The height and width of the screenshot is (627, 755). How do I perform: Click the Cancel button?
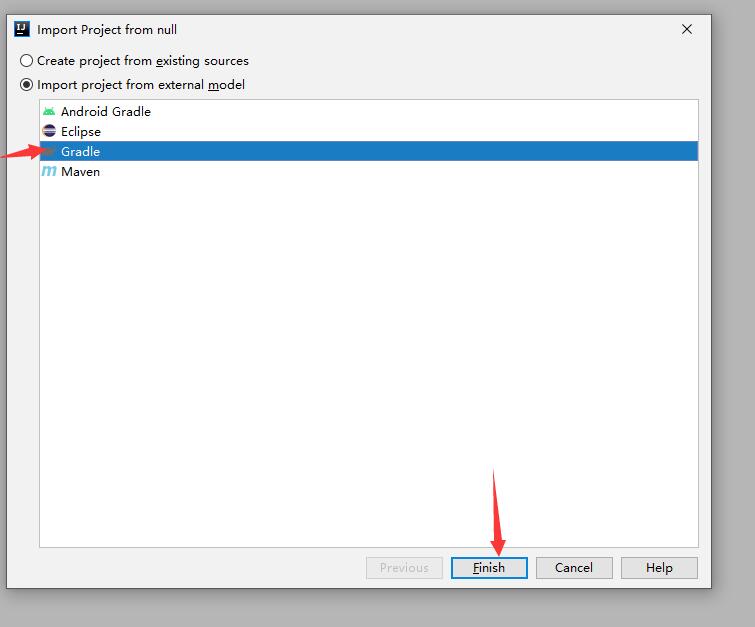(574, 568)
